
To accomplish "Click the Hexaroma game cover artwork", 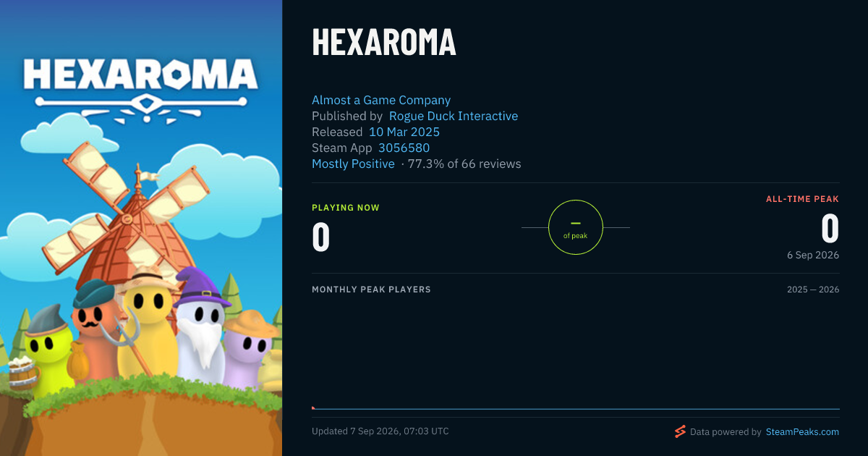I will (141, 228).
